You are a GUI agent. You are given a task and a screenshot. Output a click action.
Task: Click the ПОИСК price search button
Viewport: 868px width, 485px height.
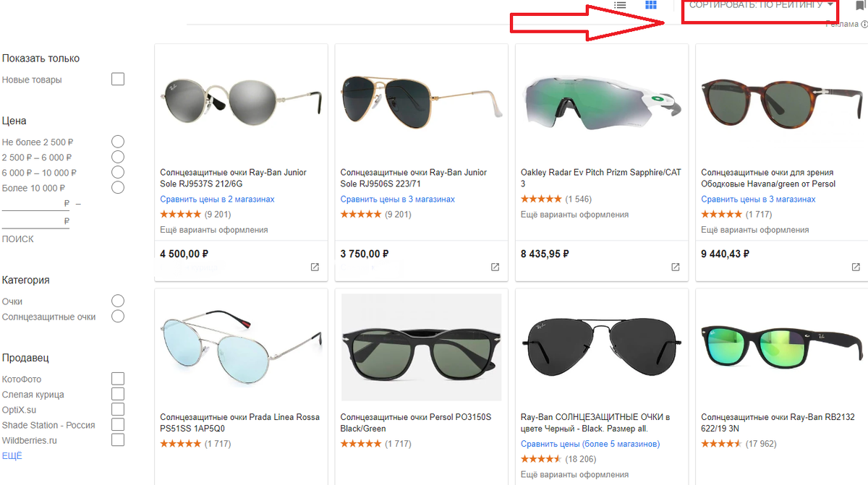pos(18,239)
